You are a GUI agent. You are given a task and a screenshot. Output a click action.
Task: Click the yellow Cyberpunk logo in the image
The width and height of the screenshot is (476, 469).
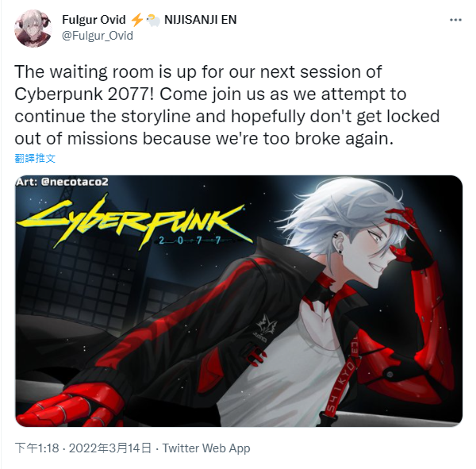pyautogui.click(x=133, y=223)
